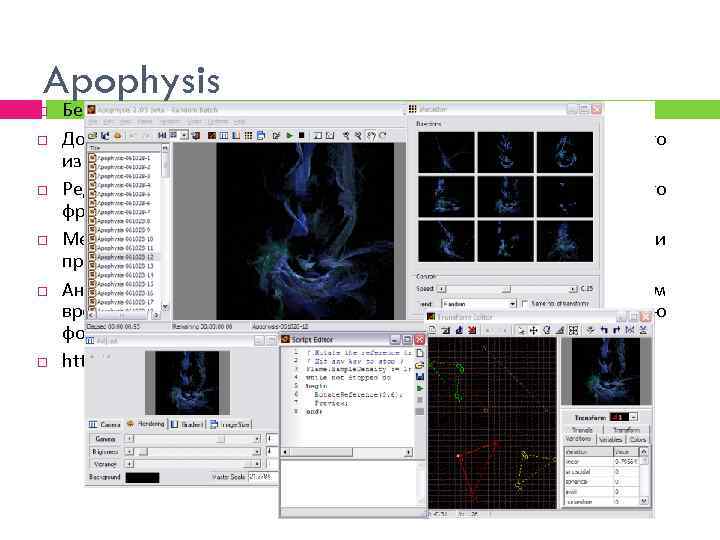Select the flame entry ending in -1 in list

124,158
